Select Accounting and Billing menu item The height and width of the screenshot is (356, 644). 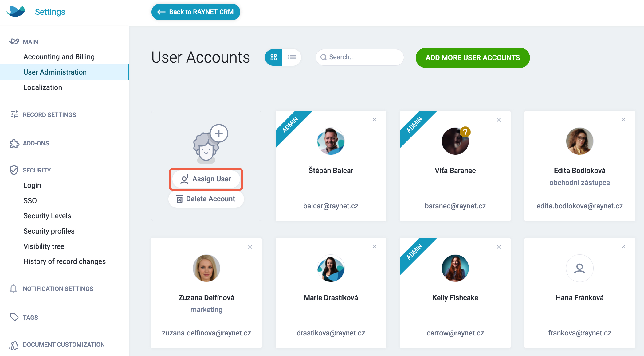click(59, 57)
